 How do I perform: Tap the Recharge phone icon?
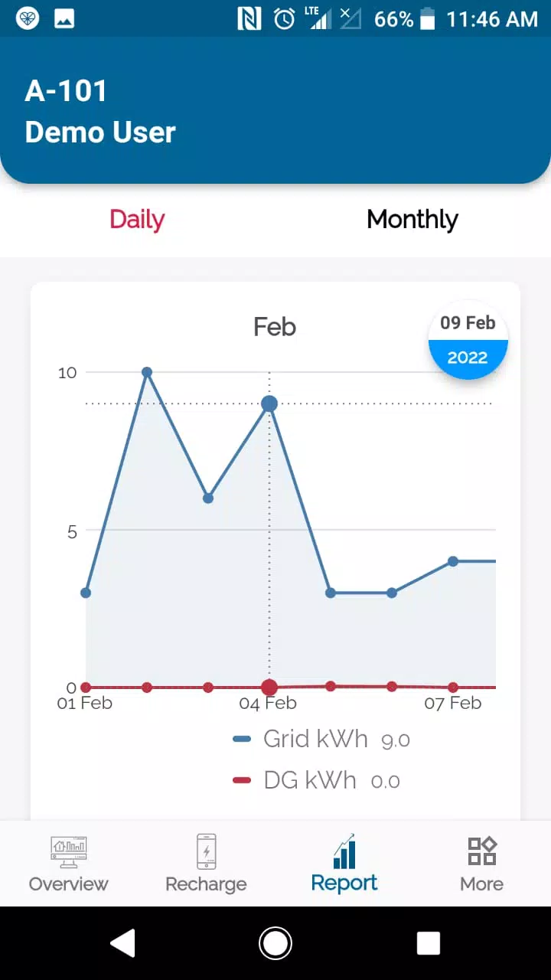click(x=206, y=851)
